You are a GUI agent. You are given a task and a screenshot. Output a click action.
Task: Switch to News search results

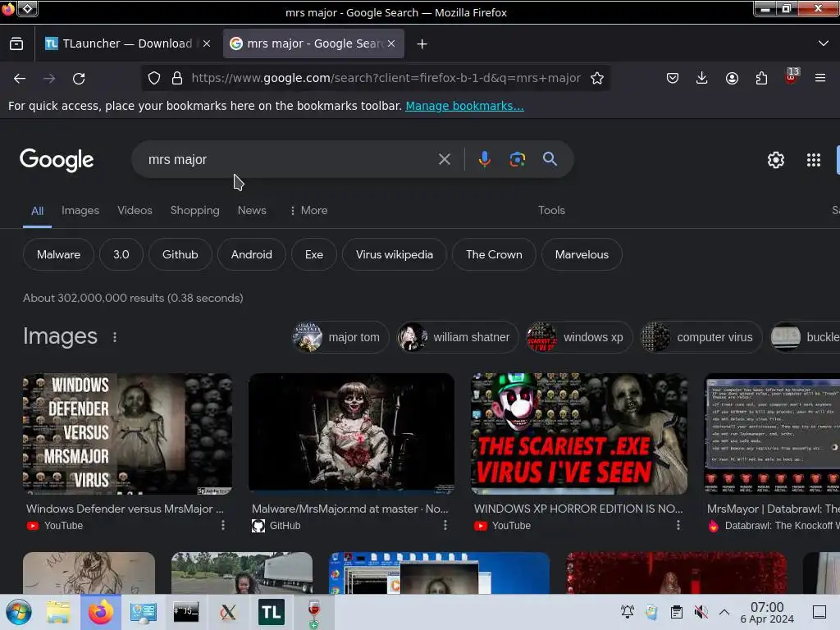[x=252, y=211]
